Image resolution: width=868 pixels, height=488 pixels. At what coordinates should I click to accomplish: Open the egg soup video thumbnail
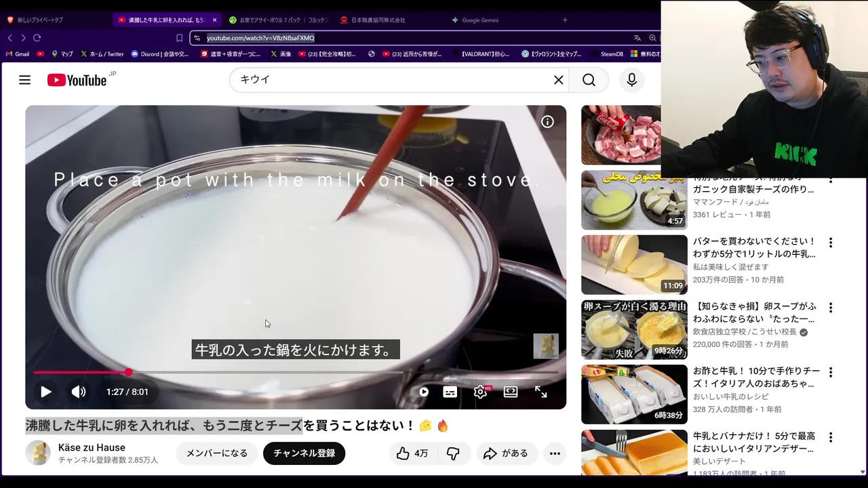point(634,329)
